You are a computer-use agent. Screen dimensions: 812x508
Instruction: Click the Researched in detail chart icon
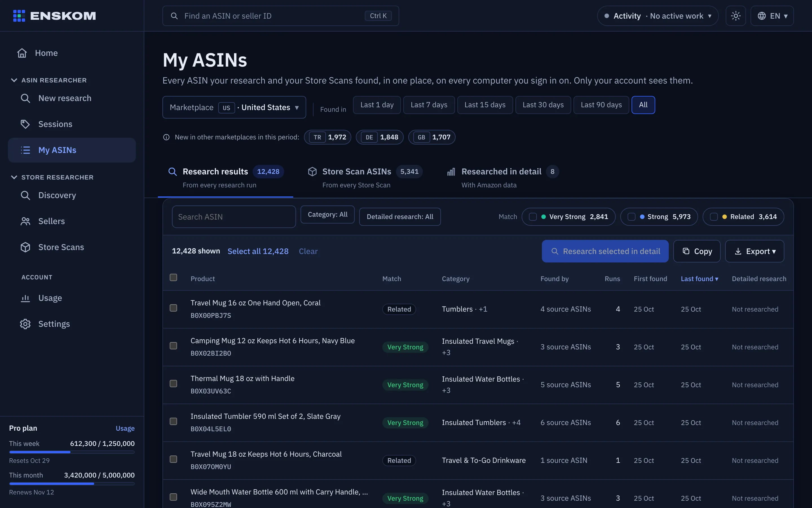click(451, 172)
